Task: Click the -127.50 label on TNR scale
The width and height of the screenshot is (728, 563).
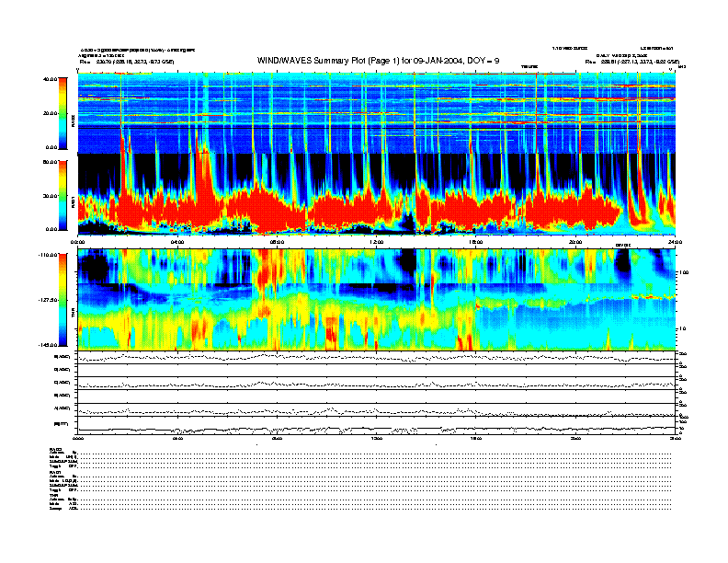Action: pyautogui.click(x=49, y=300)
